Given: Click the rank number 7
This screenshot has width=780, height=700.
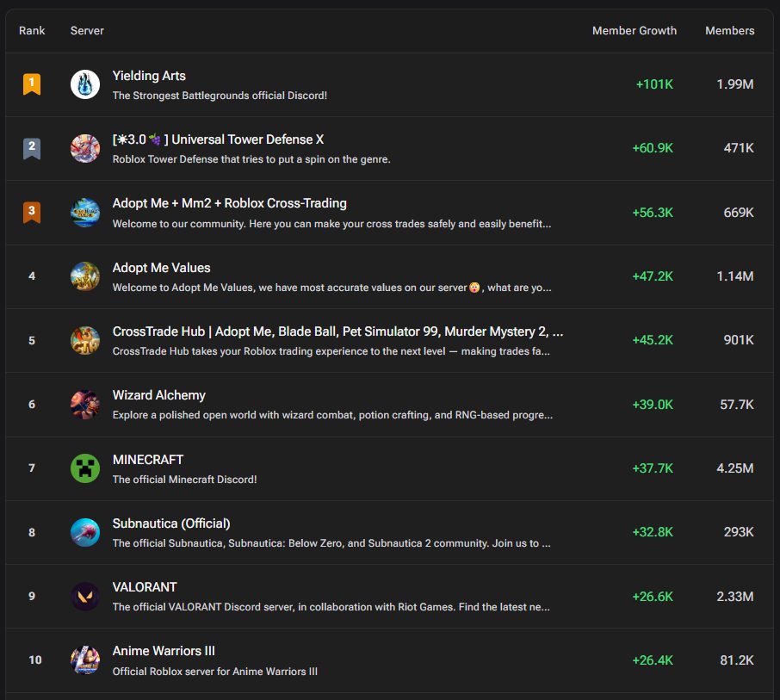Looking at the screenshot, I should [x=32, y=468].
